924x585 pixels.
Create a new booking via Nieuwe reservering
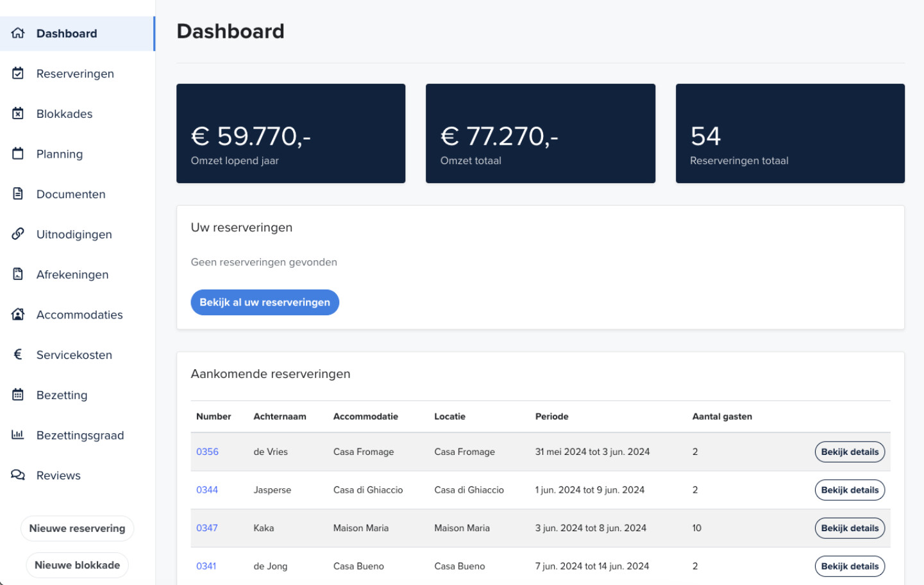click(77, 528)
